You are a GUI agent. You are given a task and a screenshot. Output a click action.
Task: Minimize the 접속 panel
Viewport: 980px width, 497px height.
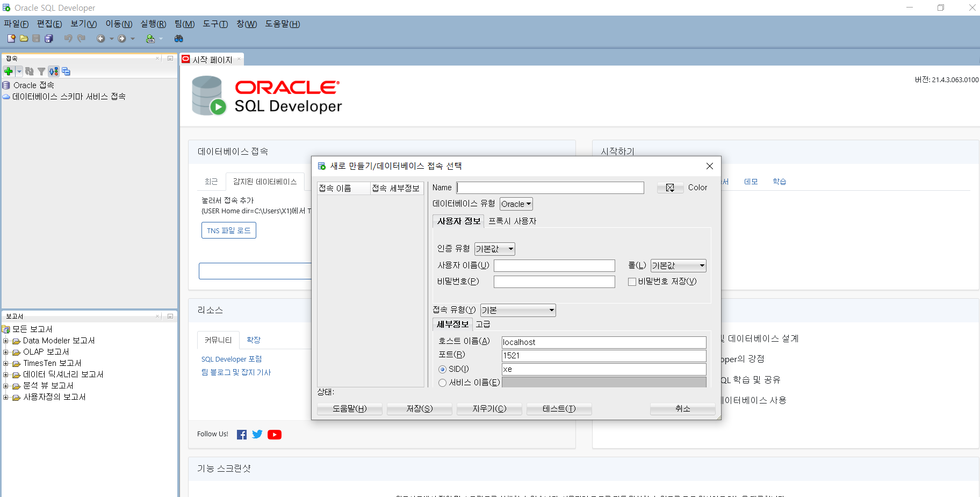point(170,59)
